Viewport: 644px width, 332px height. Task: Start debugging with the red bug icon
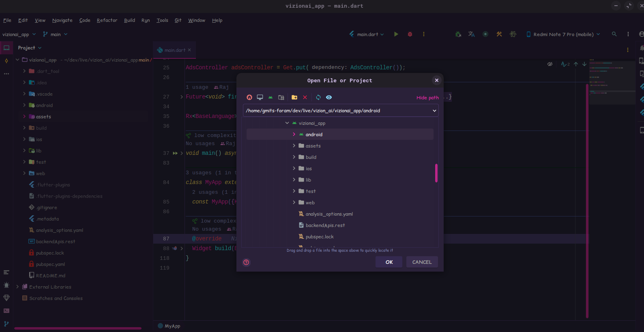point(410,34)
